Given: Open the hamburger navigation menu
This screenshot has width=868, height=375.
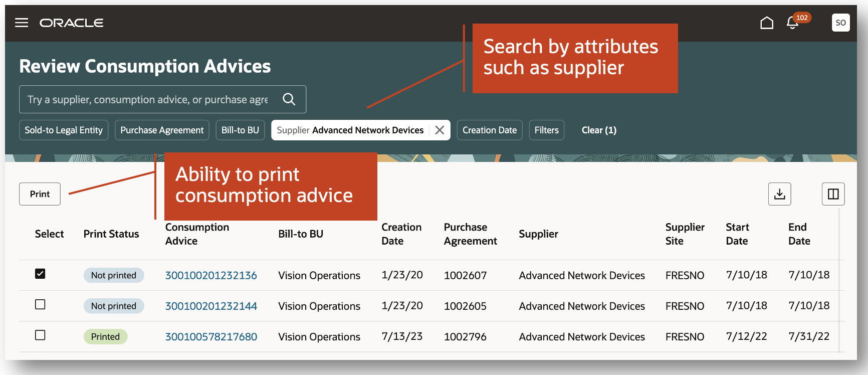Looking at the screenshot, I should (22, 23).
